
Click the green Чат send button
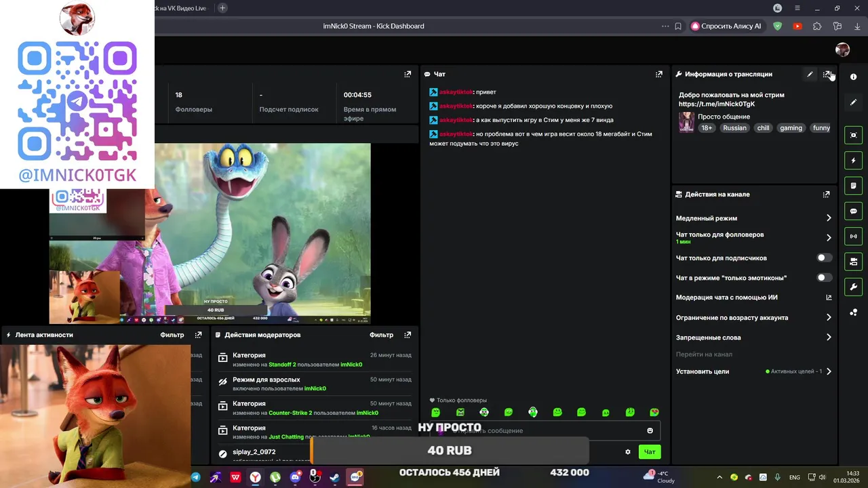tap(650, 452)
